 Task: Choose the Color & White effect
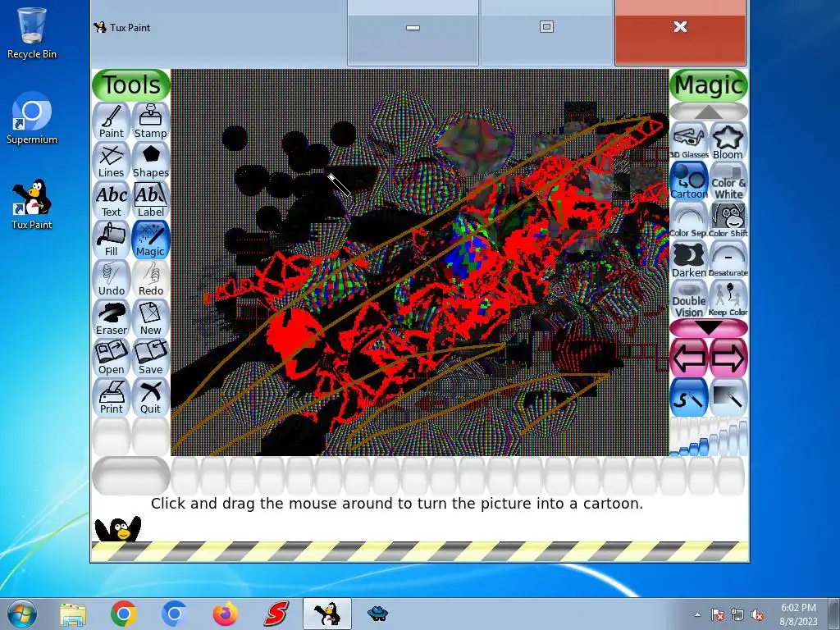click(728, 181)
